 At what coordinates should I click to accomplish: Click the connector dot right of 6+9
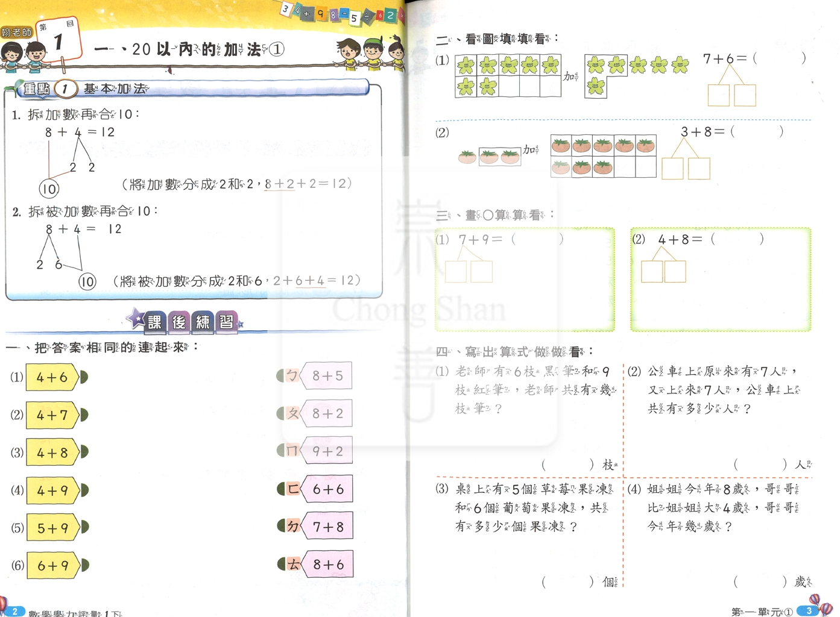point(84,565)
